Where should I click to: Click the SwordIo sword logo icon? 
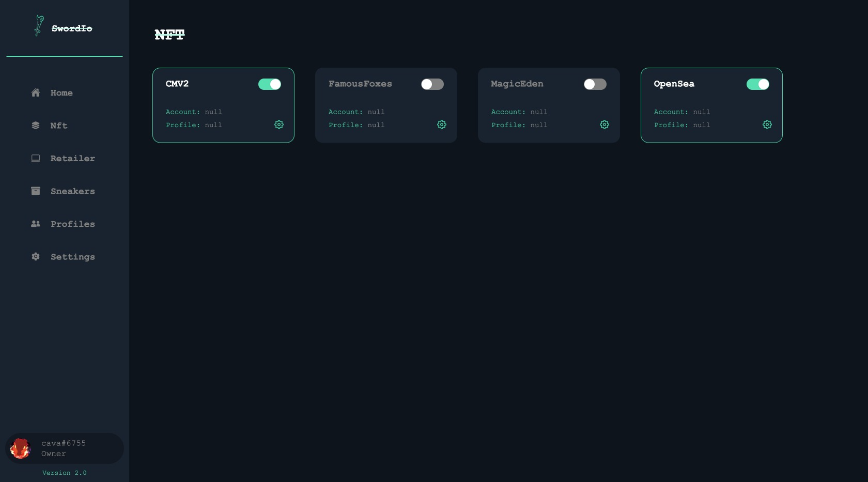point(39,26)
